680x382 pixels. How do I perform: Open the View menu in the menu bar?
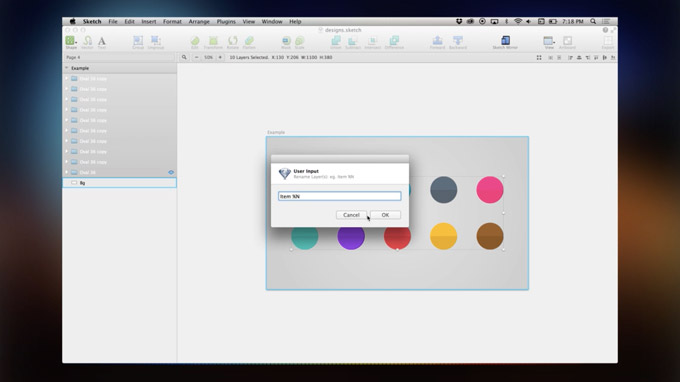(248, 21)
